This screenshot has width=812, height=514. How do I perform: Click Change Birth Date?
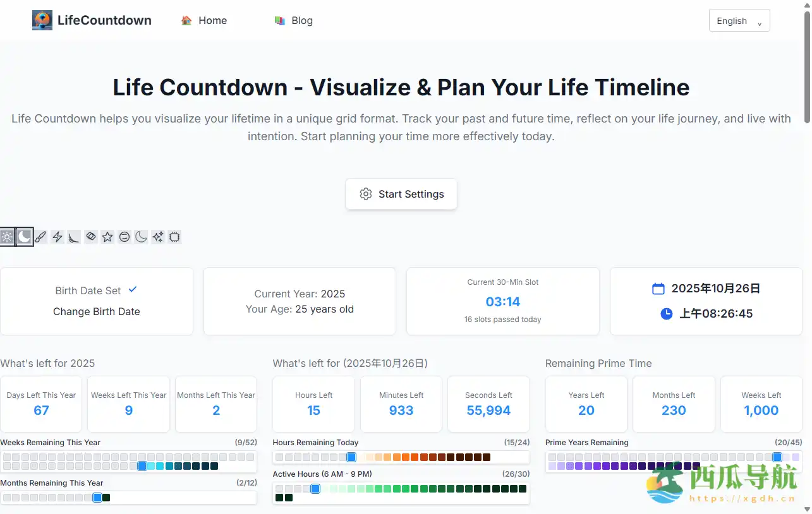click(x=97, y=311)
